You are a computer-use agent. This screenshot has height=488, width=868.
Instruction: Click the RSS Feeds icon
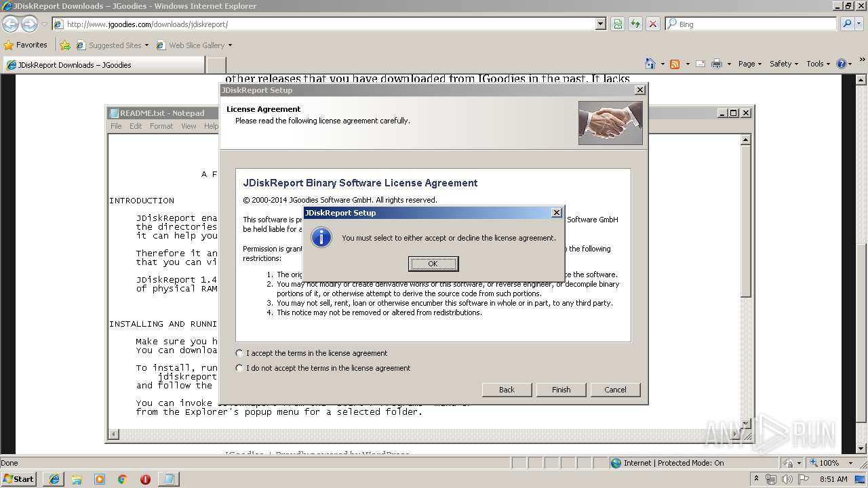tap(675, 64)
